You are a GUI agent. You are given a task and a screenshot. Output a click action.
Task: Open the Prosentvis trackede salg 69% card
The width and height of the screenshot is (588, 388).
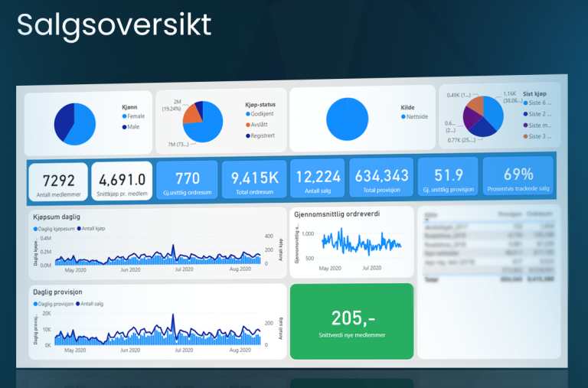[x=518, y=179]
